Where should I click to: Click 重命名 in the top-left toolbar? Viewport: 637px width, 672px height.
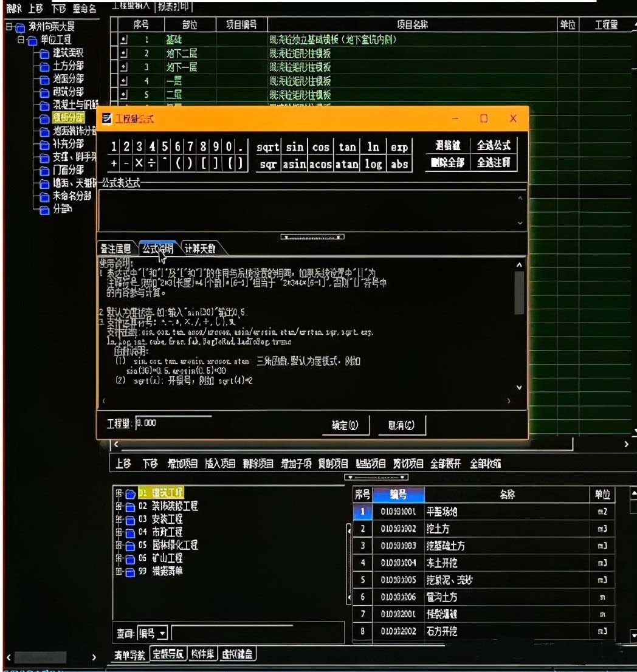(x=84, y=9)
